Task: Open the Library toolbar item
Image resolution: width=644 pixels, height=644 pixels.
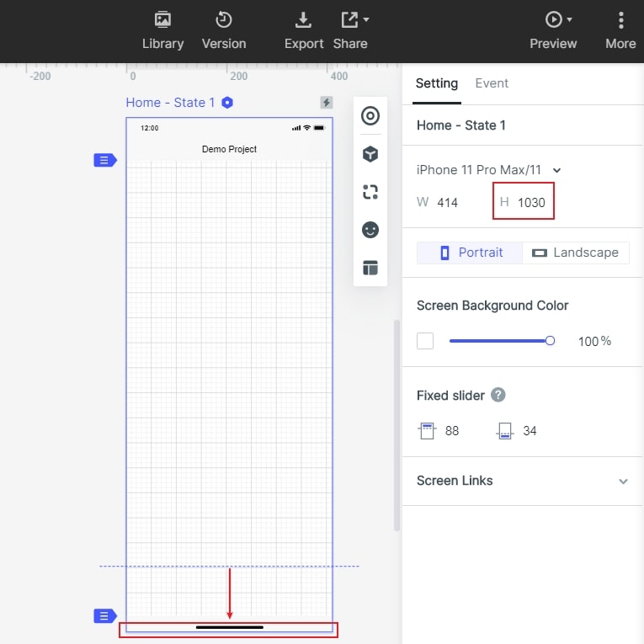Action: [x=162, y=31]
